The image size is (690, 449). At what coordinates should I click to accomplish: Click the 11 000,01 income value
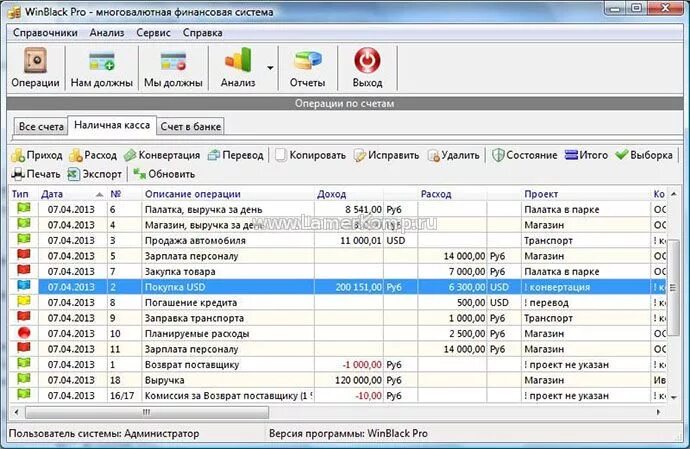[361, 241]
